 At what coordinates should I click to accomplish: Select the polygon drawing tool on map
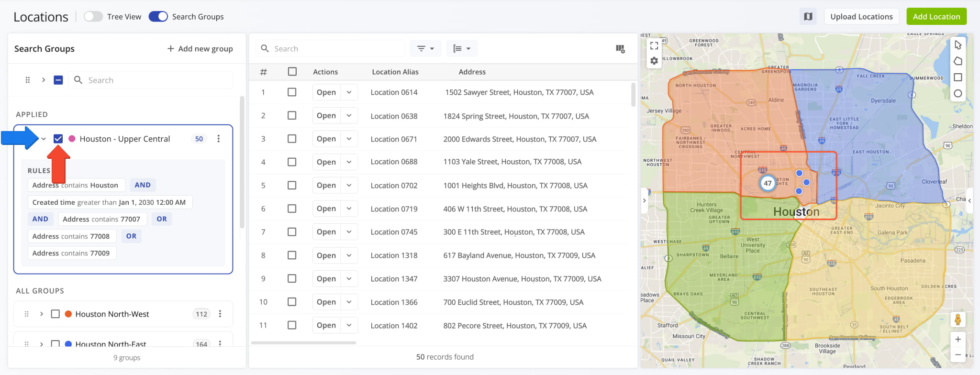tap(958, 61)
